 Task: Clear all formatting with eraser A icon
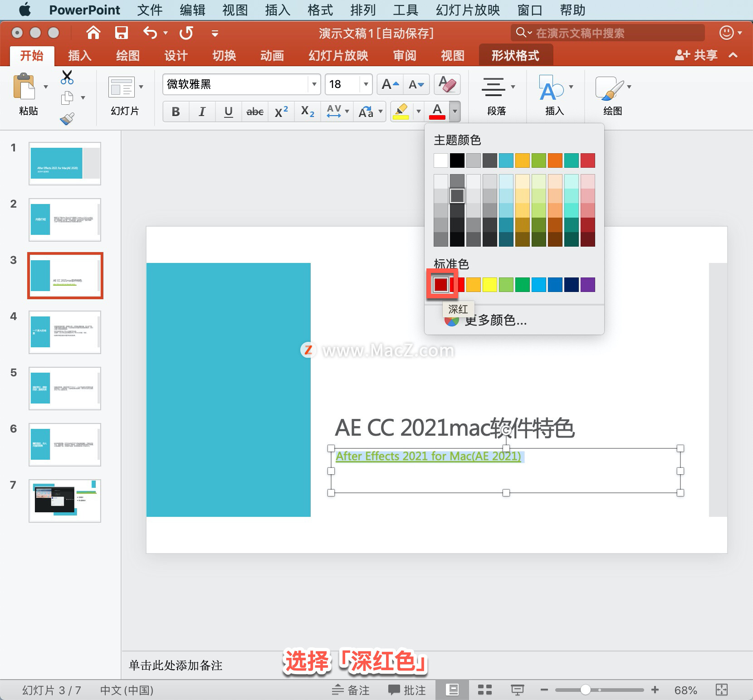pos(447,84)
